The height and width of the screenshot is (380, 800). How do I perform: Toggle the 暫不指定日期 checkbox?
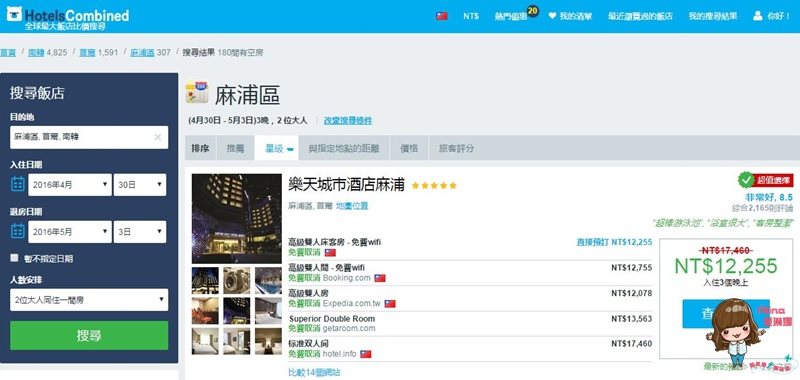14,258
